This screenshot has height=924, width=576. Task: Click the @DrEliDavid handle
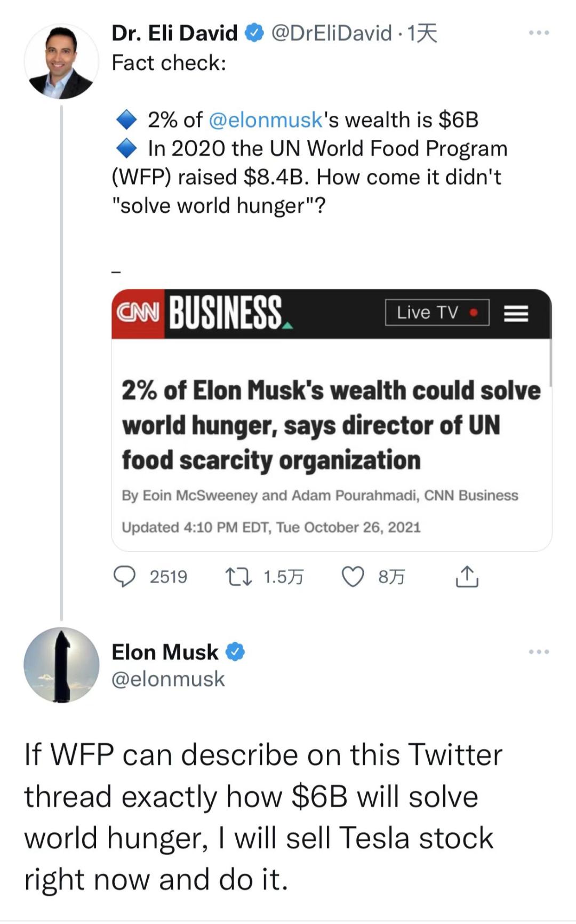331,33
